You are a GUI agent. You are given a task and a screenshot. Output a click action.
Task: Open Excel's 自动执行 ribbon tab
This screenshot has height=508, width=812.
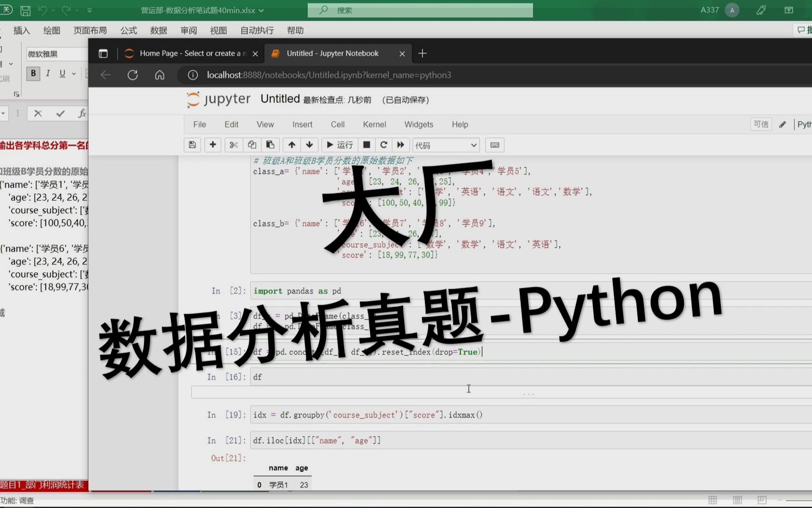[x=257, y=30]
